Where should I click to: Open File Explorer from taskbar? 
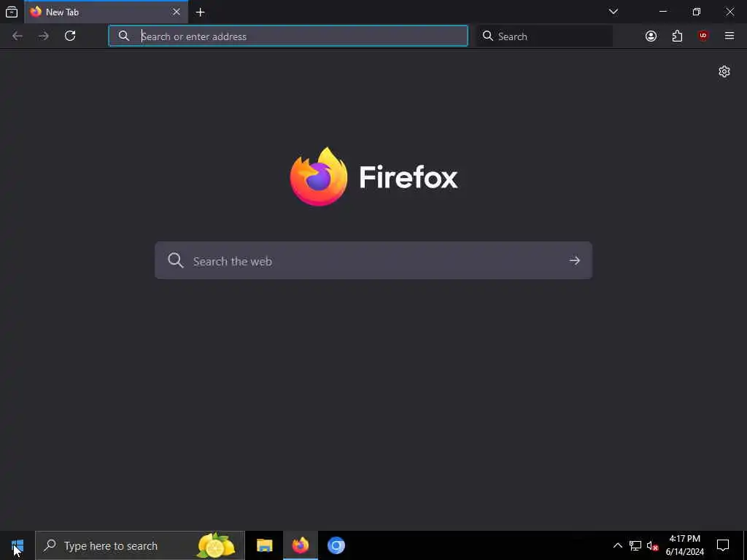pos(264,545)
